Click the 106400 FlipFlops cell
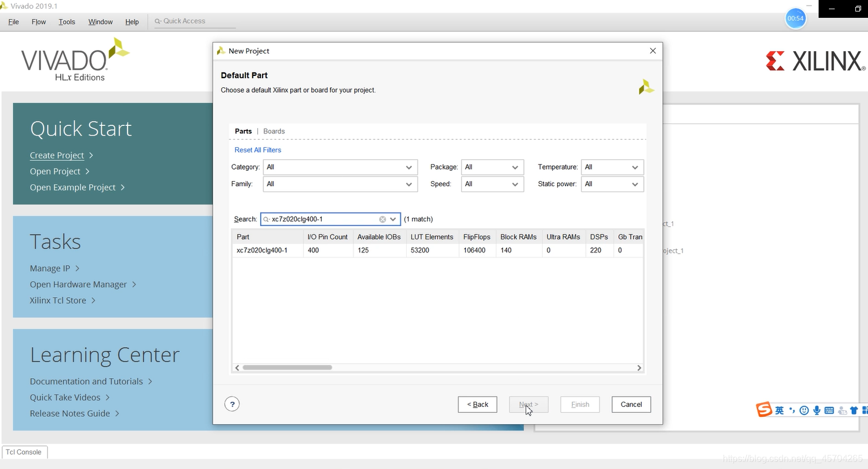Image resolution: width=868 pixels, height=469 pixels. [x=477, y=251]
